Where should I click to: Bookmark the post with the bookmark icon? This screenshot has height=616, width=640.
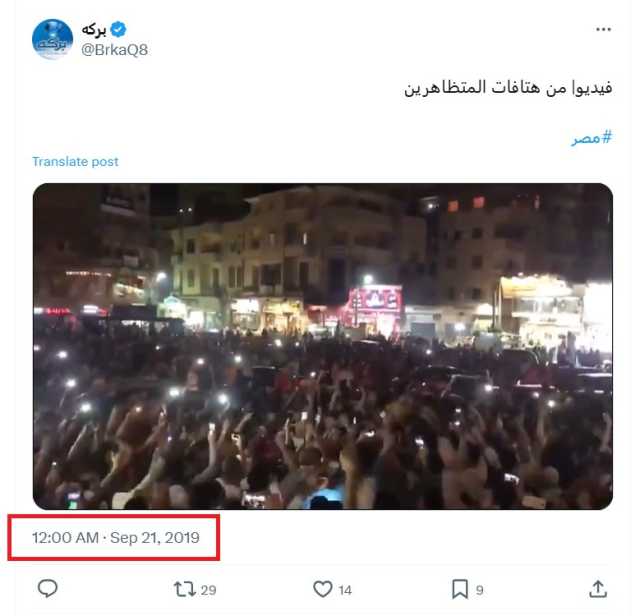460,589
